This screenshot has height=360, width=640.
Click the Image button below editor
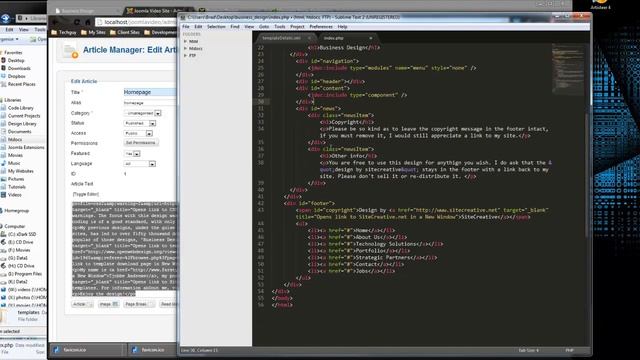109,304
